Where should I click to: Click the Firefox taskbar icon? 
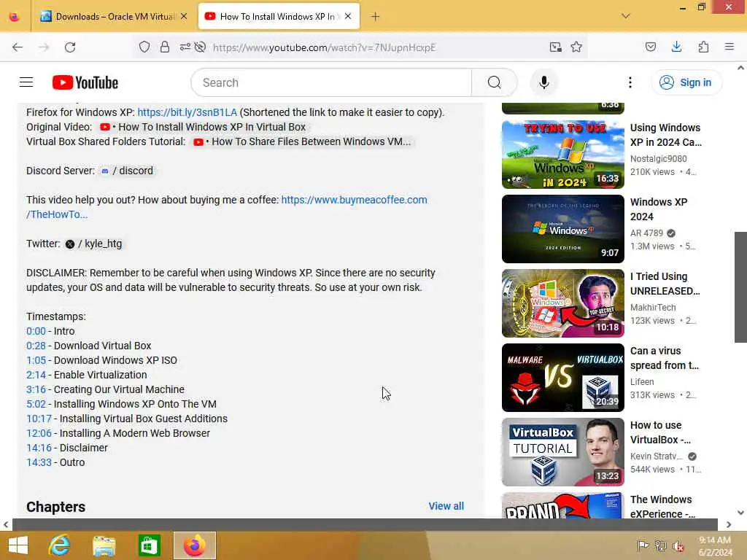pyautogui.click(x=195, y=545)
